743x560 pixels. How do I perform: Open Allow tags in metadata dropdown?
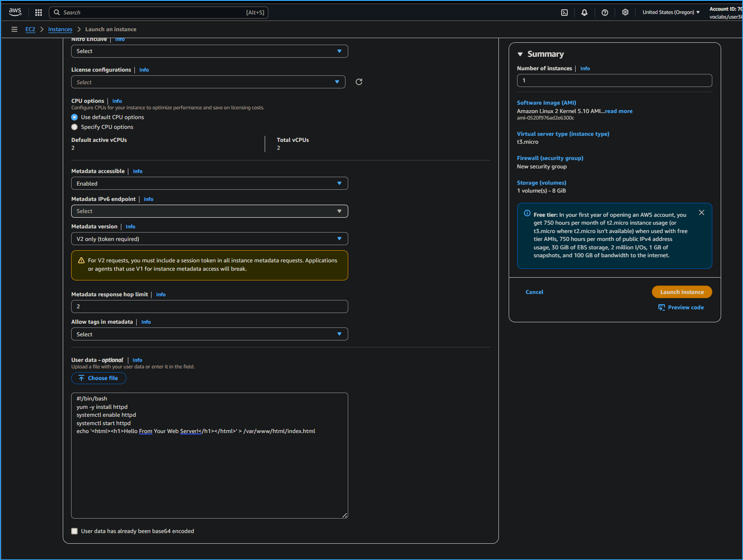point(210,334)
